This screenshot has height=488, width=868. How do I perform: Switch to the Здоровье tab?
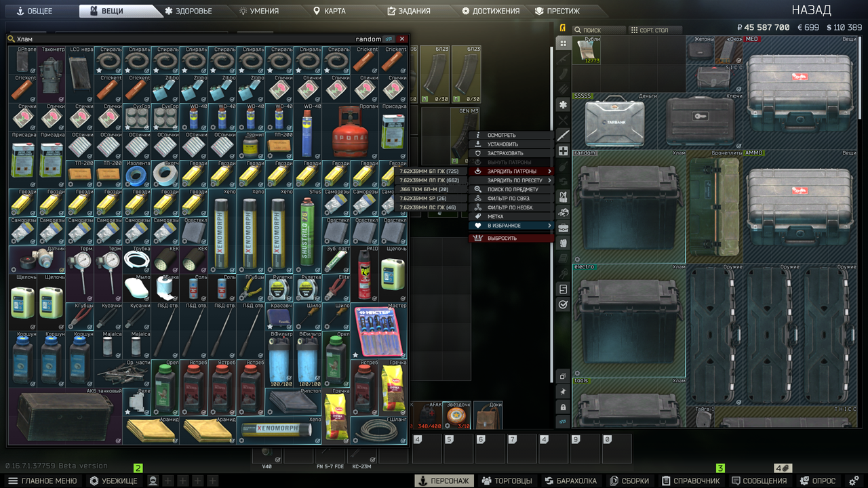188,11
